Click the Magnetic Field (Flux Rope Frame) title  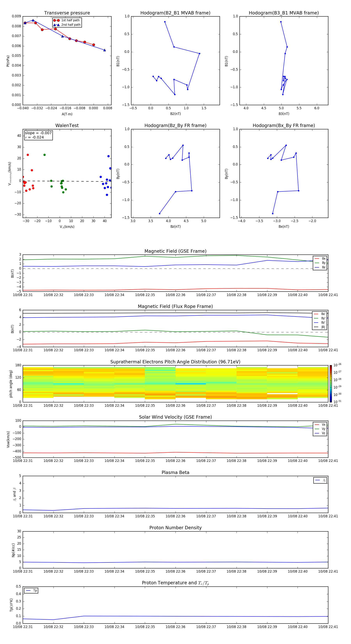click(x=175, y=307)
